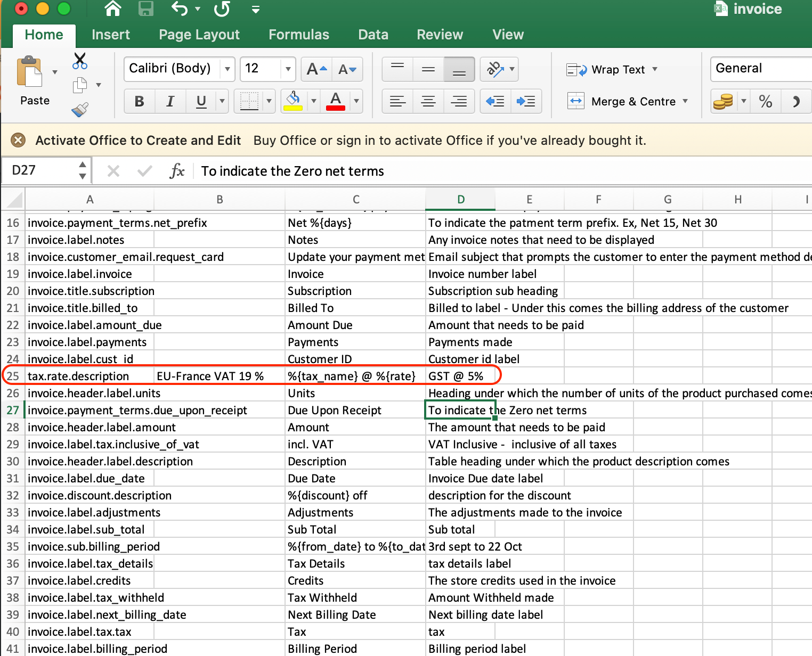
Task: Select cell A25 containing tax.rate.description
Action: (x=78, y=376)
